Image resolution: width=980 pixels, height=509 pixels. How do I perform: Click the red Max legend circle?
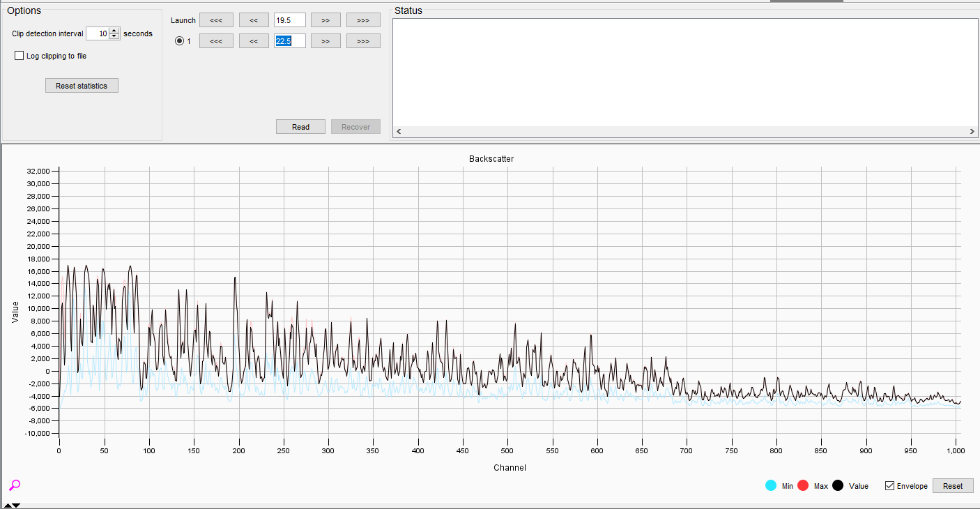pos(802,485)
